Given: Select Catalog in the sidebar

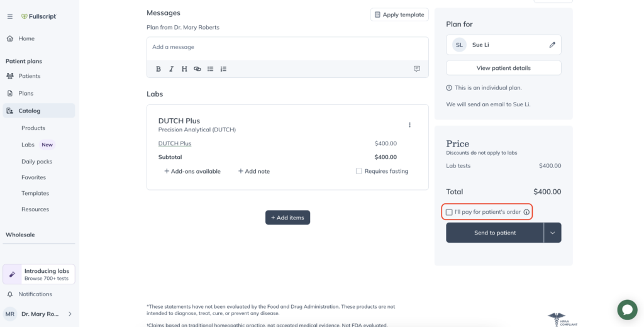Looking at the screenshot, I should coord(39,111).
